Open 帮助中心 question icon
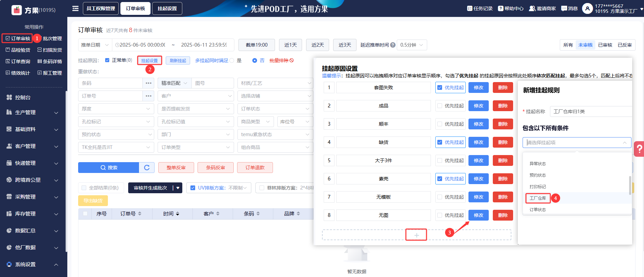 [x=501, y=8]
